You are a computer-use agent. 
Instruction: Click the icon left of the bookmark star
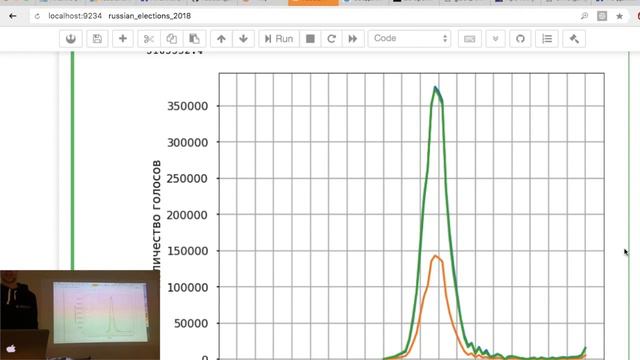(x=602, y=16)
